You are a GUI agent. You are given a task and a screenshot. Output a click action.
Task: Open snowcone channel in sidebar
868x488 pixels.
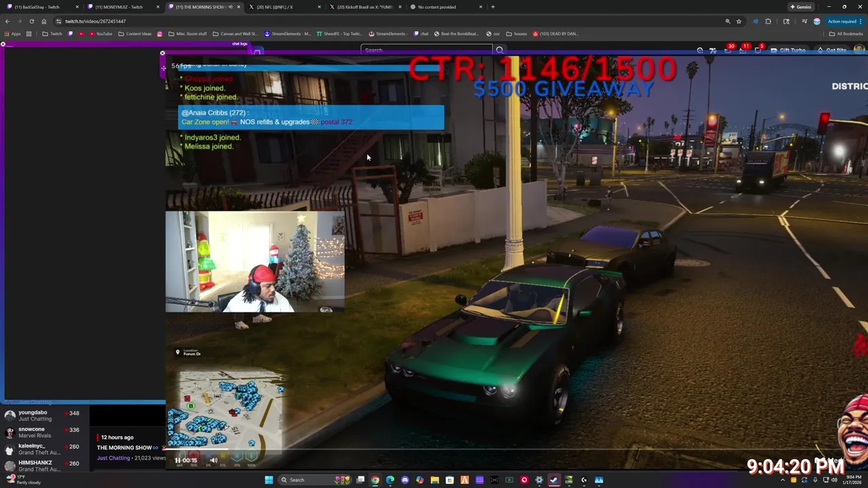coord(42,432)
